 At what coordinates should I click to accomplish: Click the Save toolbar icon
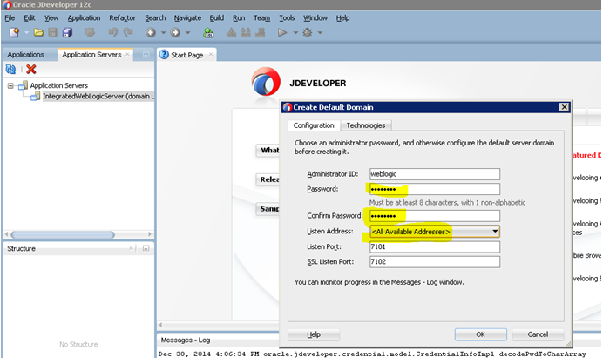52,33
